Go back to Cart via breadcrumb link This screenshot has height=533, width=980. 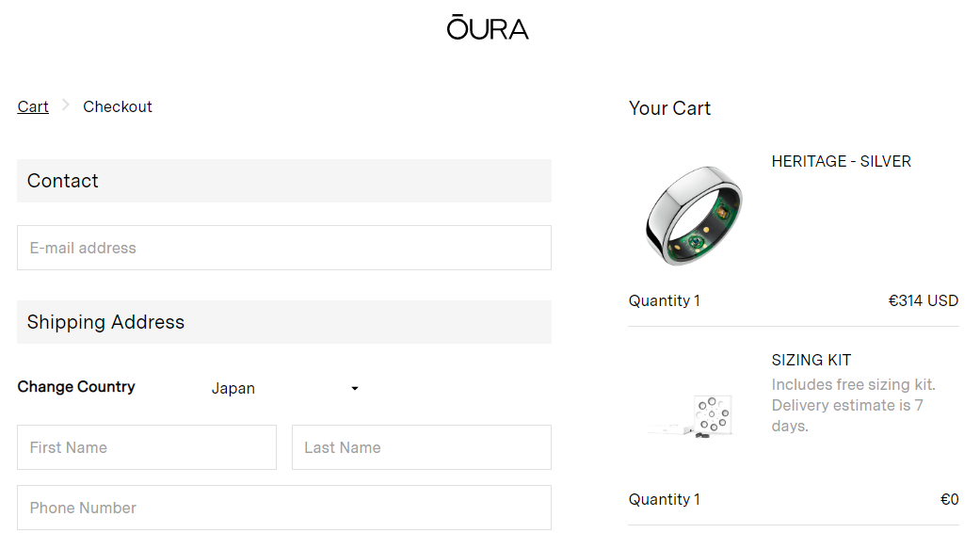(x=33, y=106)
